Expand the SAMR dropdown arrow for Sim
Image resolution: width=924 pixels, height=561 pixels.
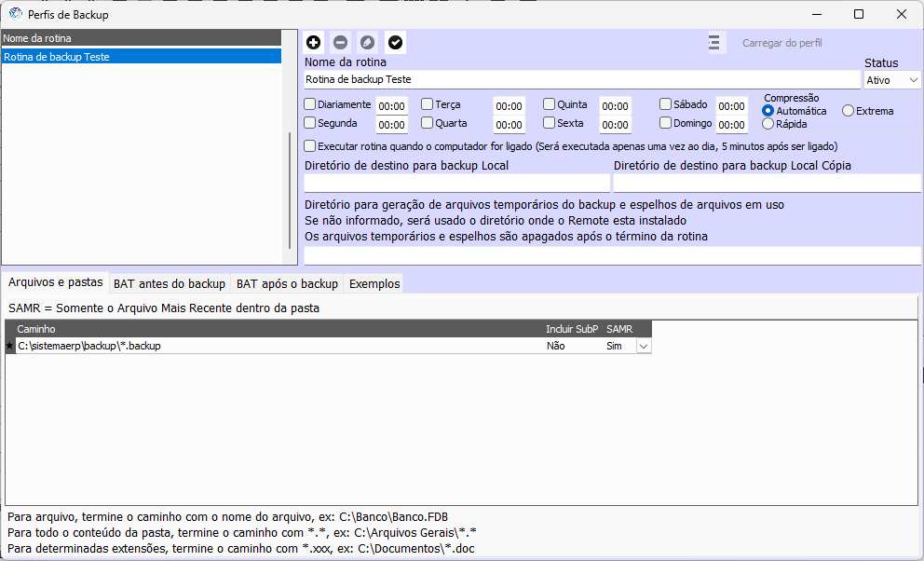(x=644, y=346)
